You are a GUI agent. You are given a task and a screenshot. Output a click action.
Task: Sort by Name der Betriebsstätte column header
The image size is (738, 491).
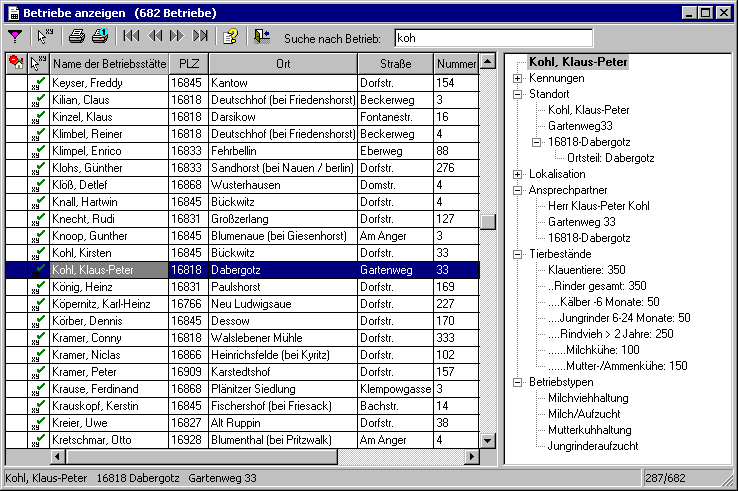click(109, 64)
